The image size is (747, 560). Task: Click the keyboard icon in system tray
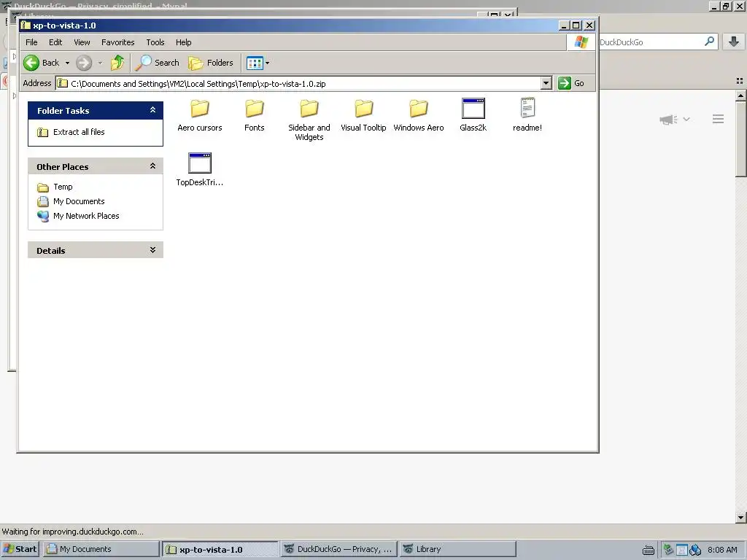(649, 550)
